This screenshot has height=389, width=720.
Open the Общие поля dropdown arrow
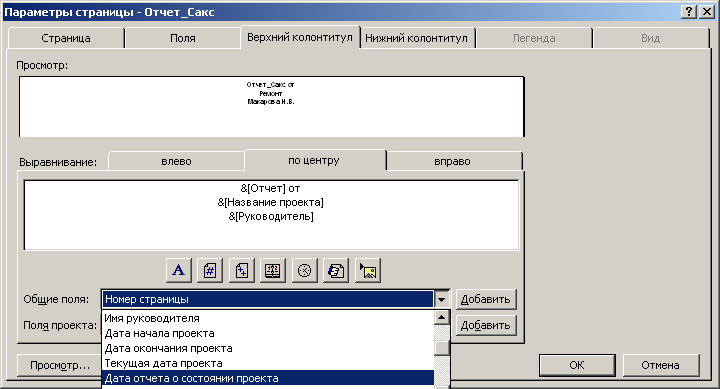[x=442, y=299]
